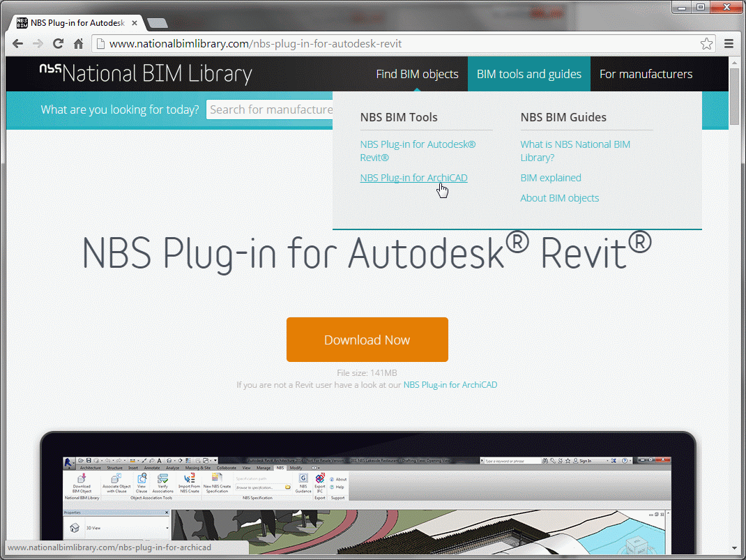
Task: Open the Chrome hamburger menu
Action: (729, 44)
